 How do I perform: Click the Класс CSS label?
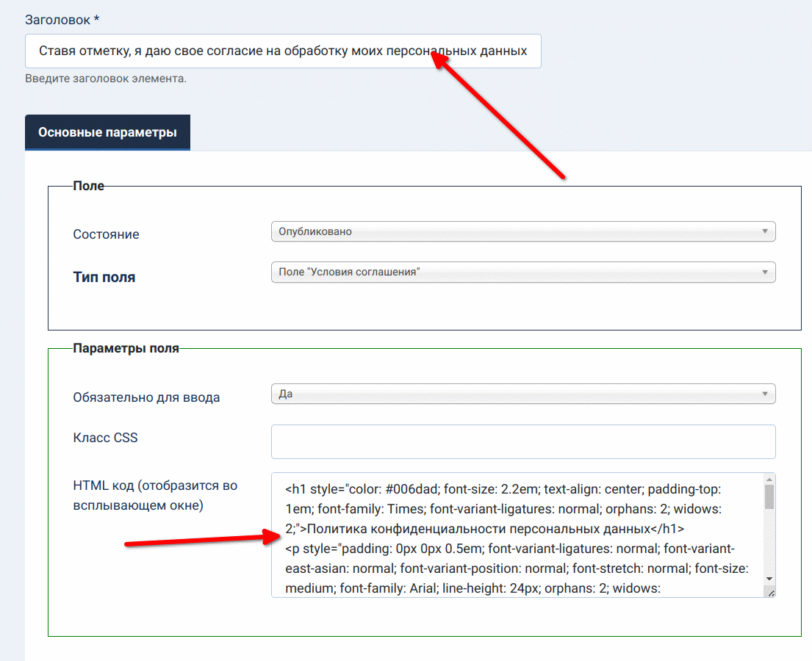105,438
